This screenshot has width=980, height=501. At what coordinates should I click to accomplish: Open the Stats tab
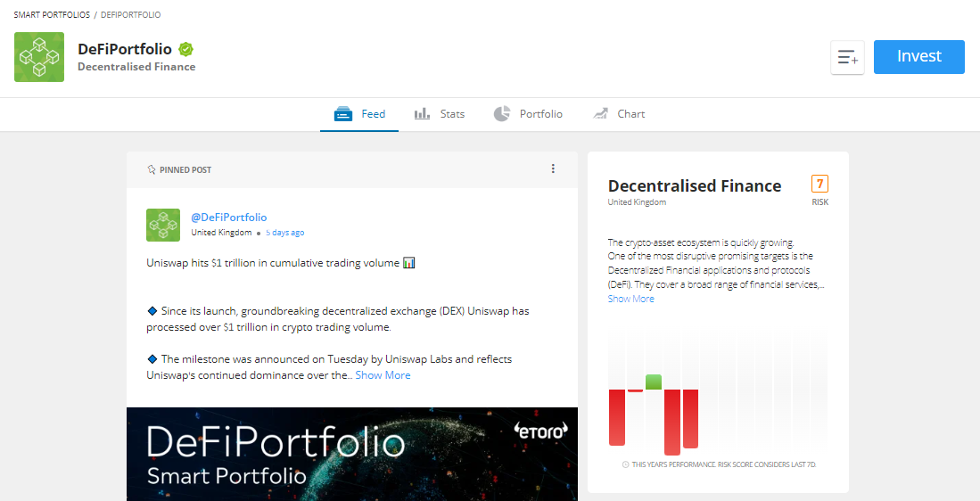pos(440,114)
